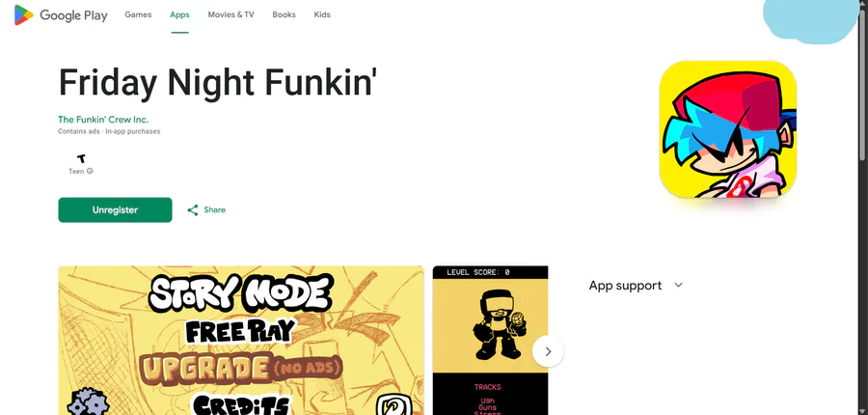868x415 pixels.
Task: Open The Funkin' Crew Inc. developer link
Action: coord(103,119)
